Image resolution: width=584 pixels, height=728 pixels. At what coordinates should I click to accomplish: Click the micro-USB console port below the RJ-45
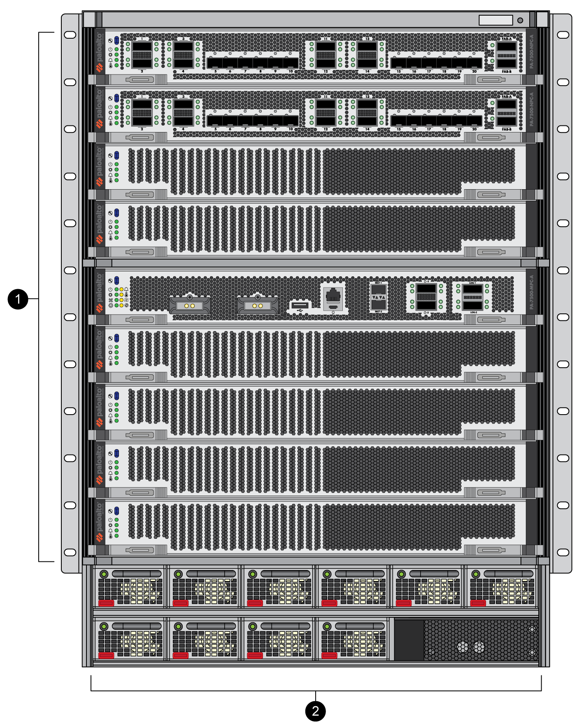tap(333, 307)
